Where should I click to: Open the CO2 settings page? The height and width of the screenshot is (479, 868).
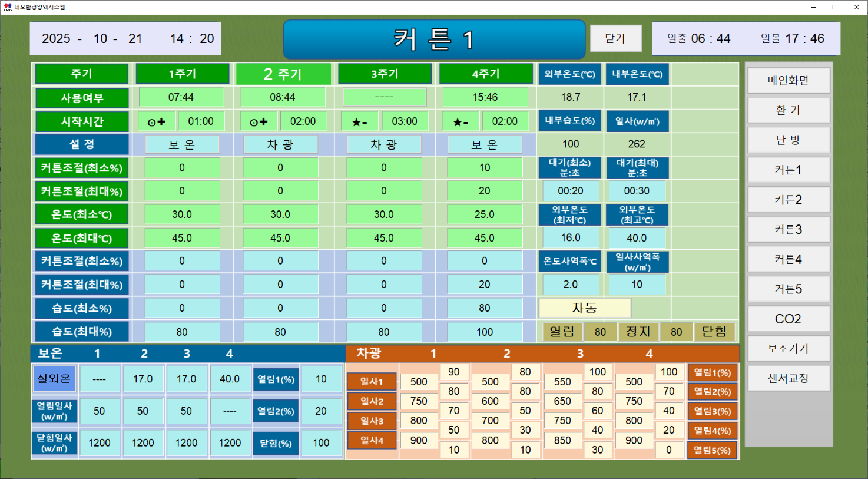tap(789, 319)
